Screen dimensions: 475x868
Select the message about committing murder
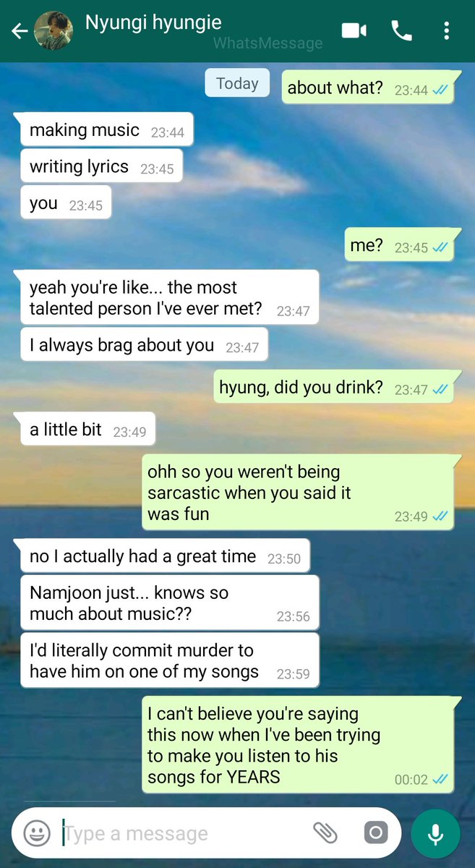pos(169,660)
